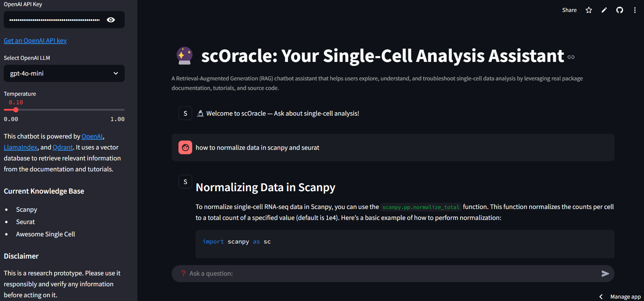Expand Manage app panel chevron
644x301 pixels.
tap(601, 297)
